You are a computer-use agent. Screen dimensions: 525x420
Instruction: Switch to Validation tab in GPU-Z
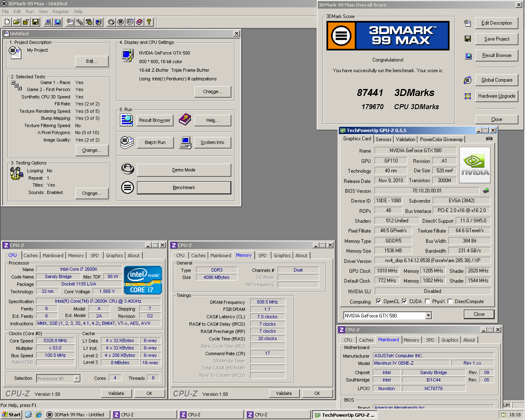(406, 139)
